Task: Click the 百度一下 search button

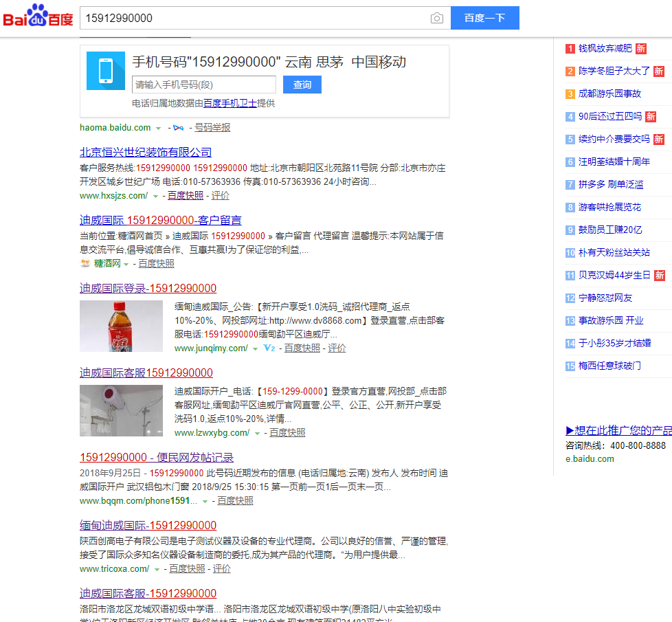Action: pyautogui.click(x=484, y=18)
